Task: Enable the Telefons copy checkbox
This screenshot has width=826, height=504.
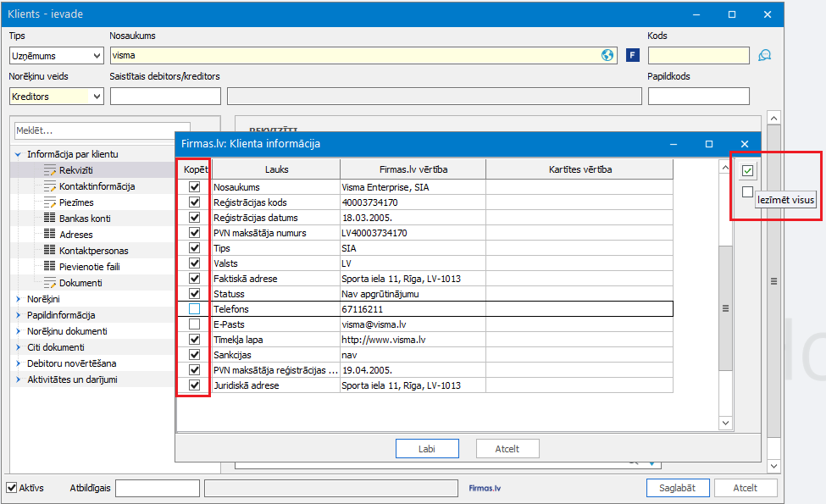Action: 194,309
